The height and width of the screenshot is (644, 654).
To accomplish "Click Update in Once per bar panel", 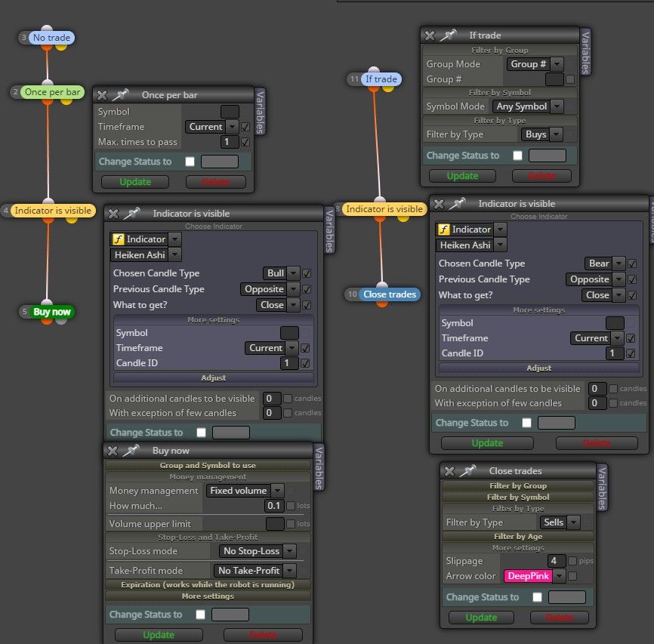I will (135, 182).
